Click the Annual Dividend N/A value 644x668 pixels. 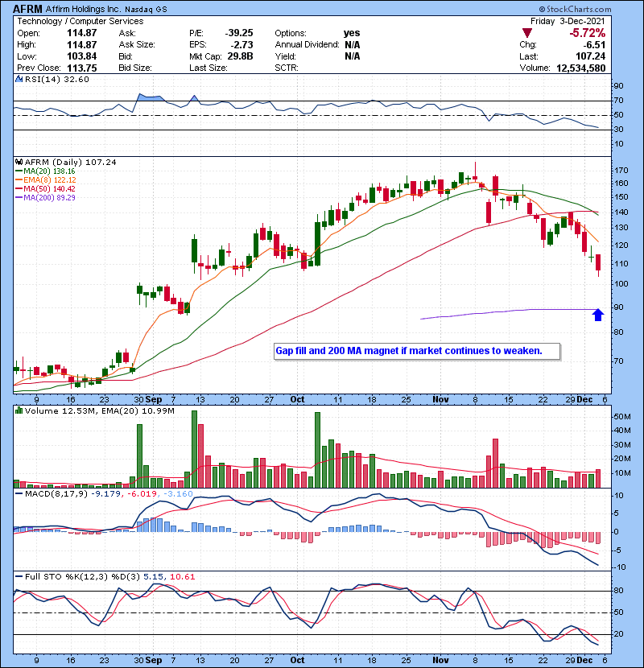[x=352, y=45]
